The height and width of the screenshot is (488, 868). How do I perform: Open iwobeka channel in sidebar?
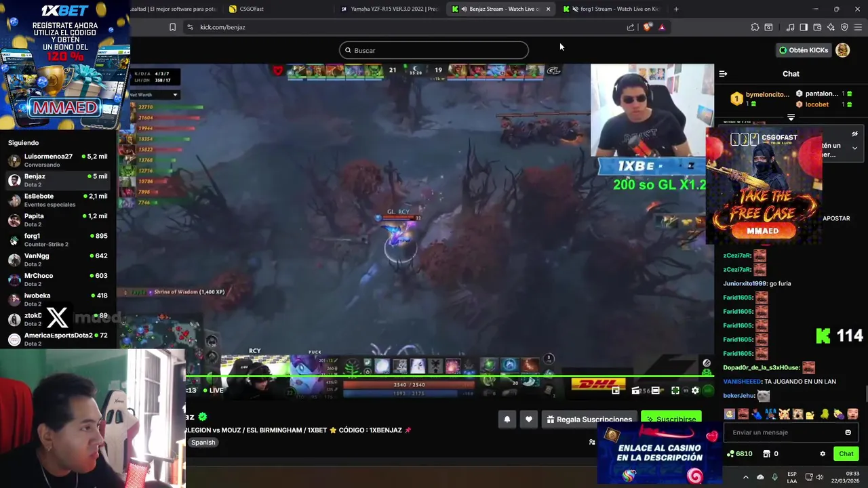click(58, 300)
